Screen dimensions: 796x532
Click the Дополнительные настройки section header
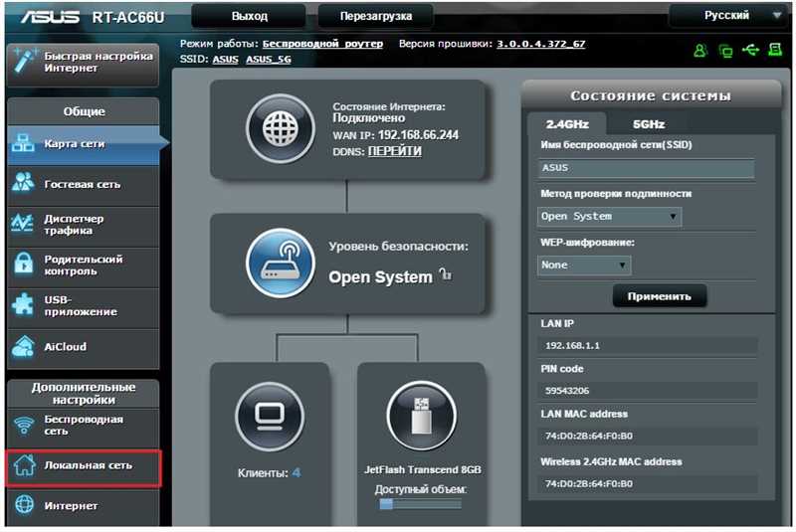84,394
